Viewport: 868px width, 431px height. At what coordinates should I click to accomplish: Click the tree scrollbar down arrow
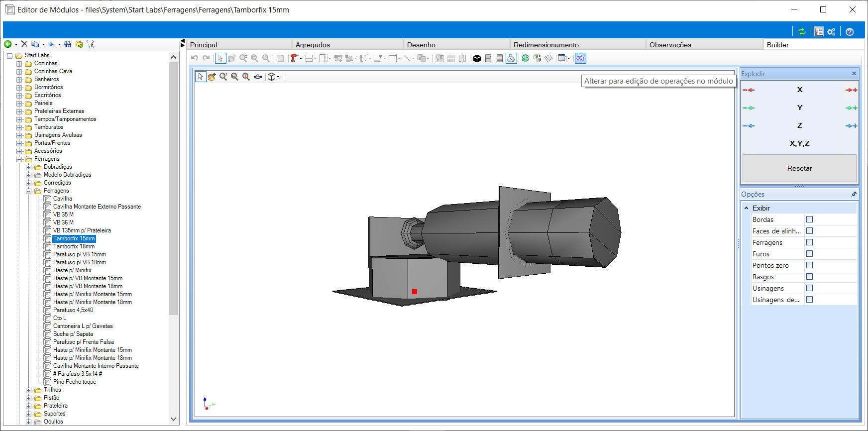pyautogui.click(x=173, y=419)
